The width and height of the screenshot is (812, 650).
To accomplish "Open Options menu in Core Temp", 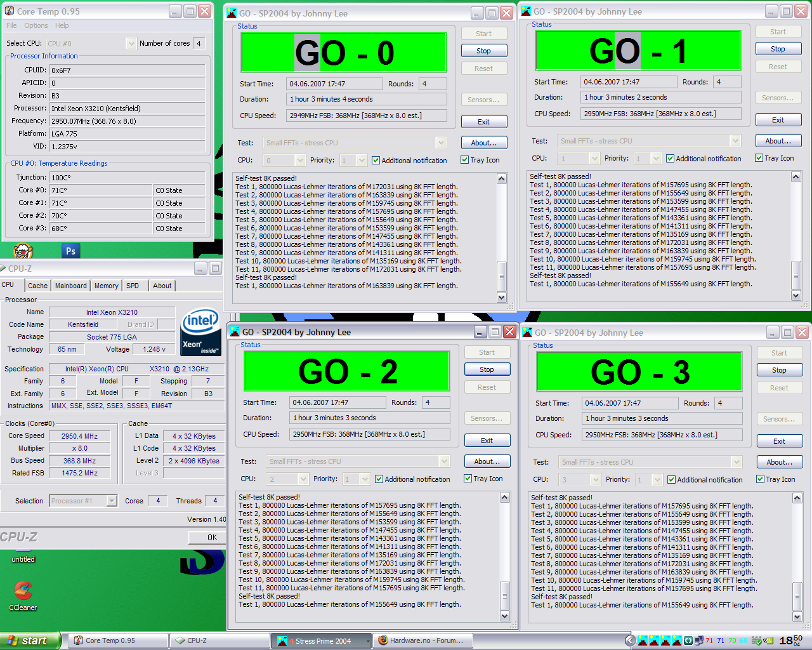I will point(36,25).
